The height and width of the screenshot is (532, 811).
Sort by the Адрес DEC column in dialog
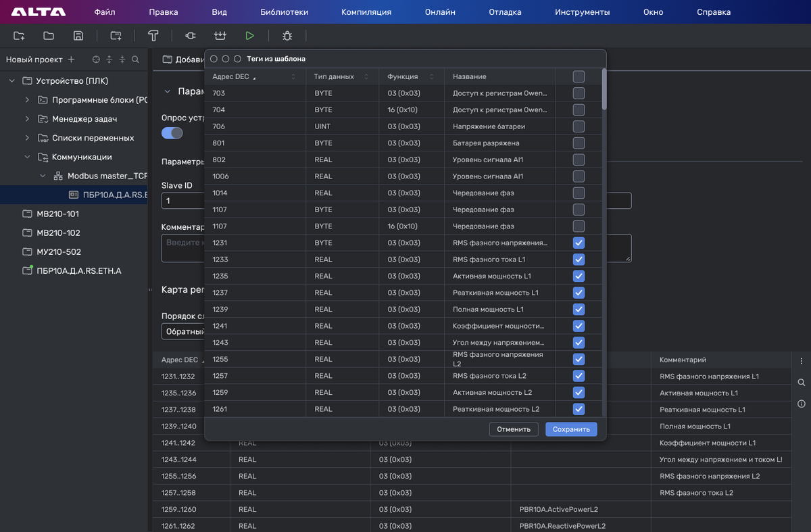tap(255, 76)
